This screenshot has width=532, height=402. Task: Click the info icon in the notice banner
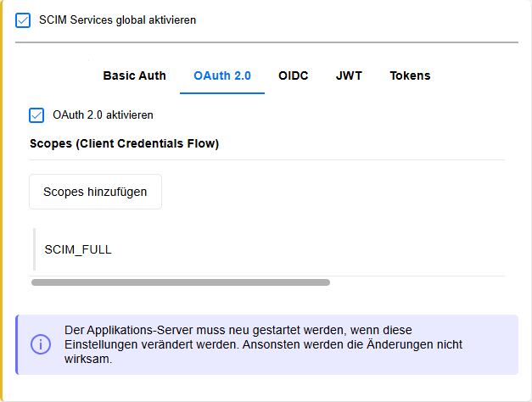pyautogui.click(x=40, y=344)
